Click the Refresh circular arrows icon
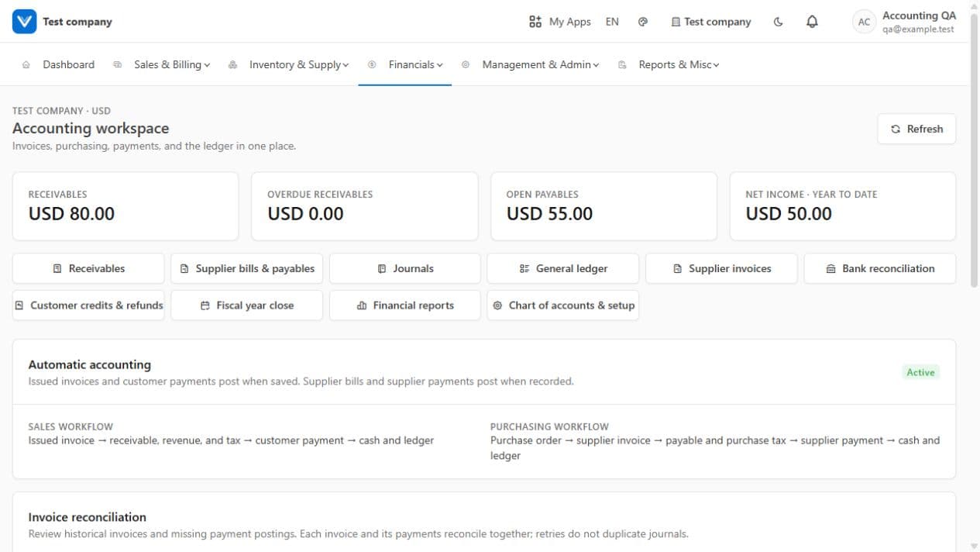 pyautogui.click(x=896, y=129)
